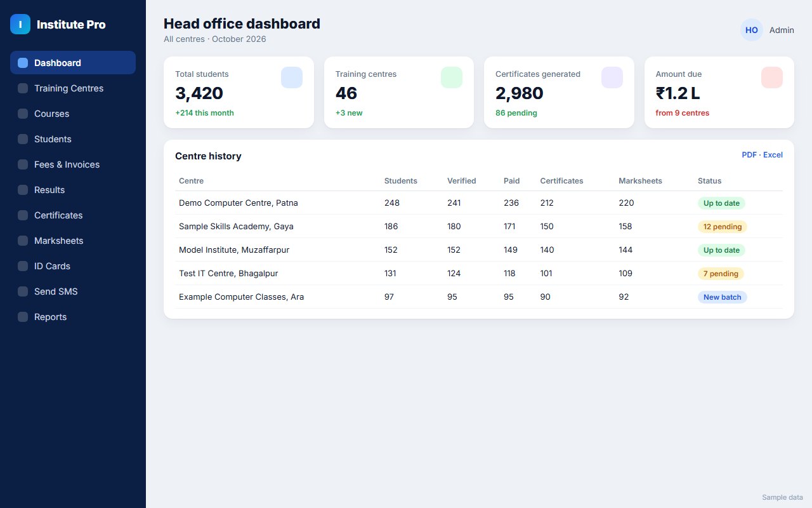The width and height of the screenshot is (812, 508).
Task: Click the sidebar icon beside Students
Action: tap(23, 139)
